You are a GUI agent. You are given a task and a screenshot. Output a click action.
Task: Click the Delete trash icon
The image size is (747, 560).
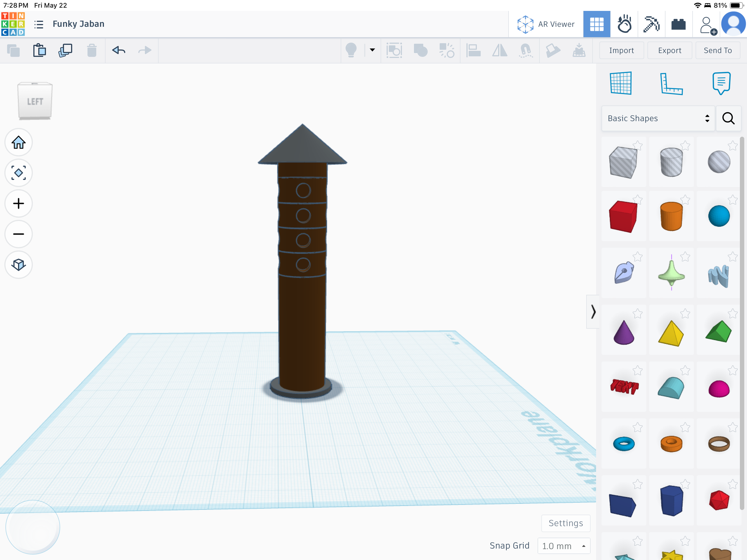click(92, 51)
